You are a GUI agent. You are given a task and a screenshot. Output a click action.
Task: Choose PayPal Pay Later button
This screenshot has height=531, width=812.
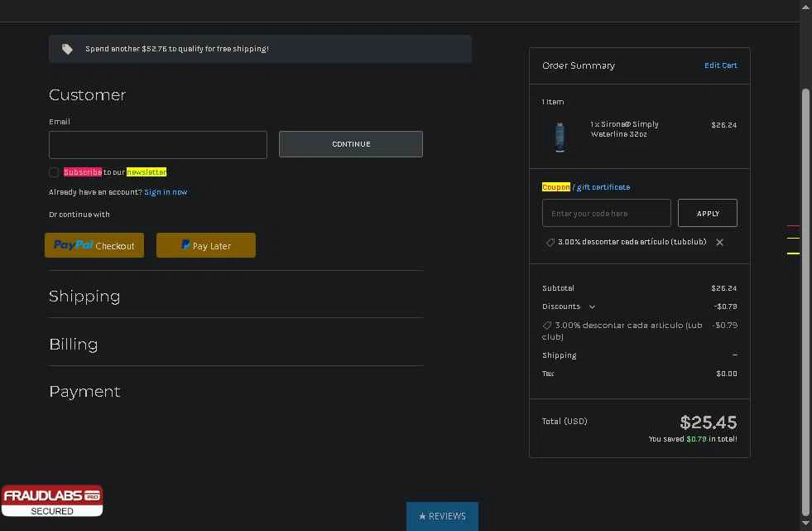click(x=205, y=245)
